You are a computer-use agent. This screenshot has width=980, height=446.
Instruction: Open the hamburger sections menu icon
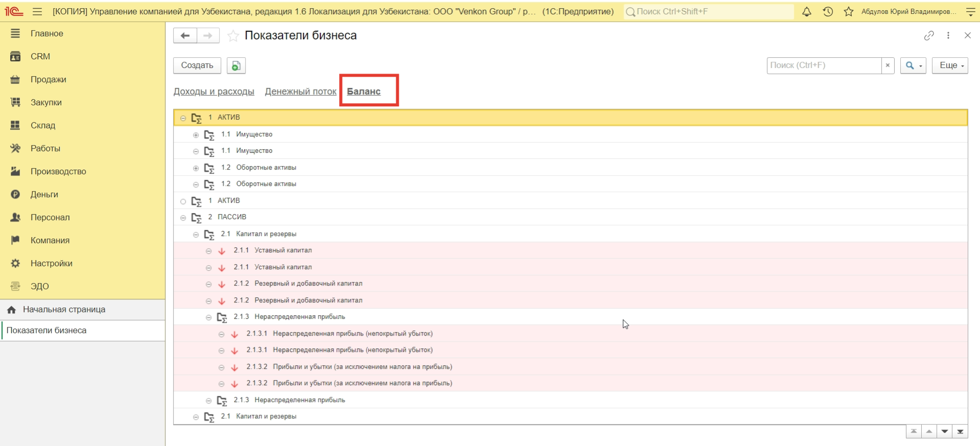tap(37, 12)
